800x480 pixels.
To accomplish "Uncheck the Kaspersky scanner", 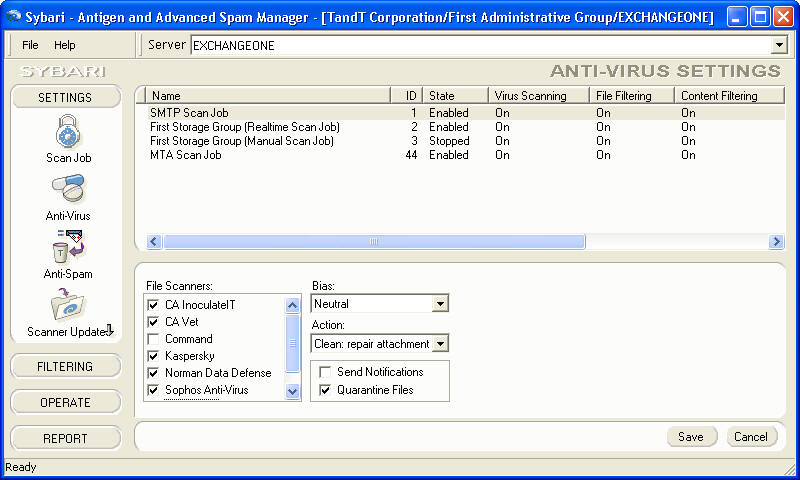I will [153, 356].
